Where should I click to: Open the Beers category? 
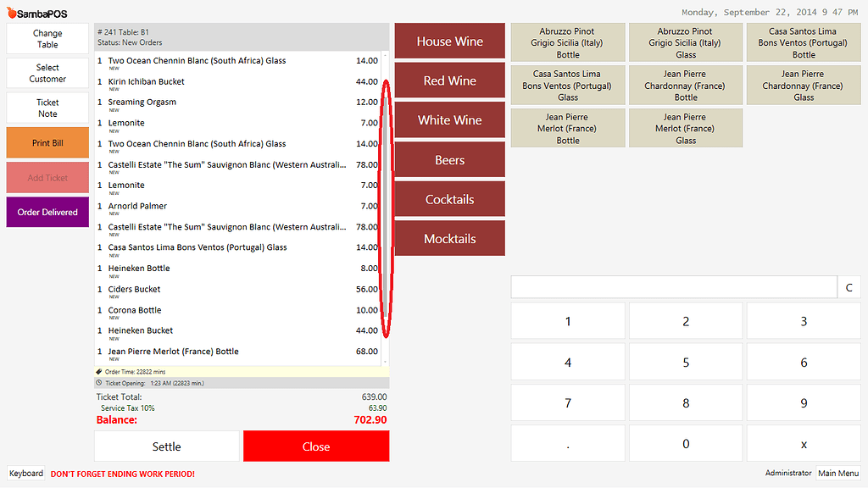[x=449, y=159]
